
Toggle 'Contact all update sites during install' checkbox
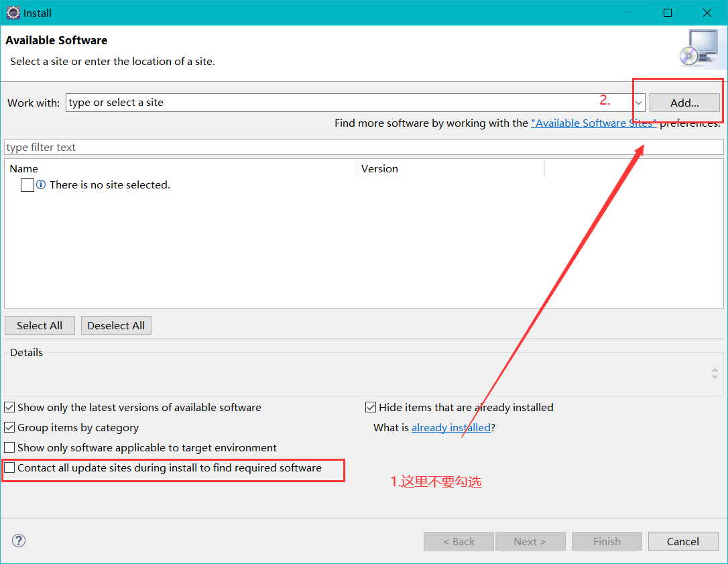[x=9, y=467]
